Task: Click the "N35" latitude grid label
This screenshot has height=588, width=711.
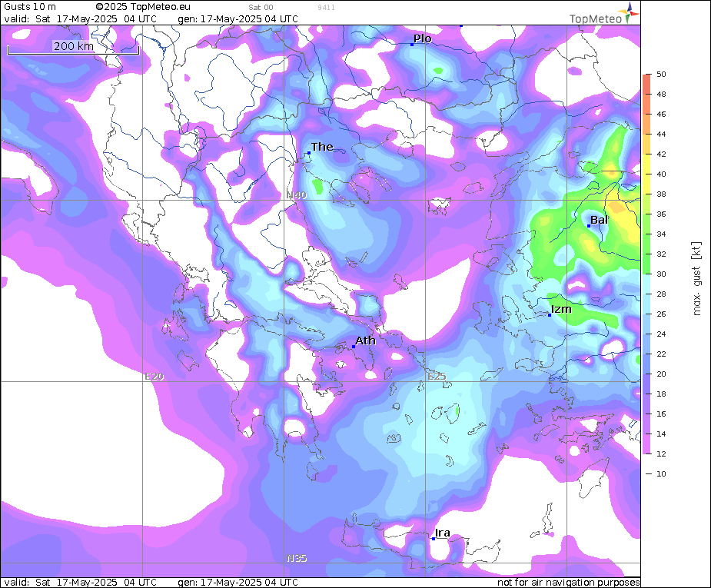Action: [x=297, y=559]
